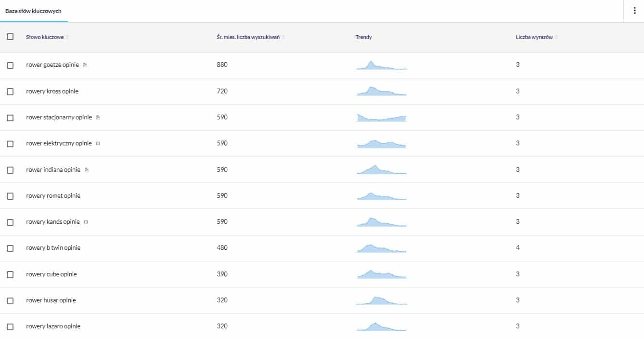The width and height of the screenshot is (644, 338).
Task: Check the rowery cube opinie checkbox
Action: (10, 274)
